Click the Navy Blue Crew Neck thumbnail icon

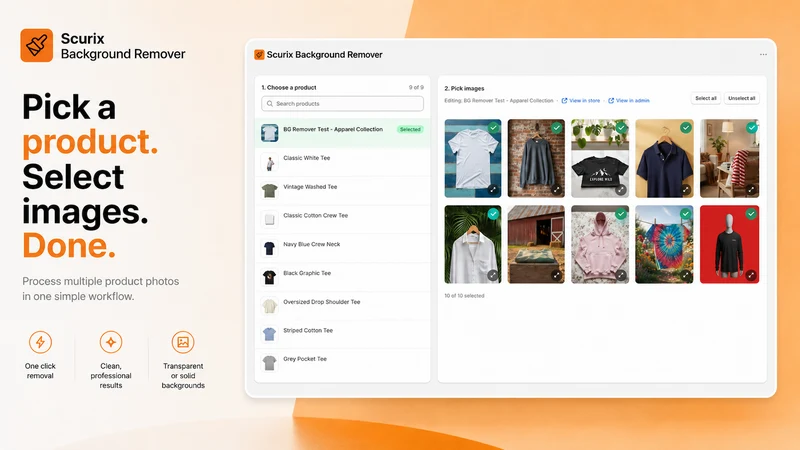pos(269,248)
